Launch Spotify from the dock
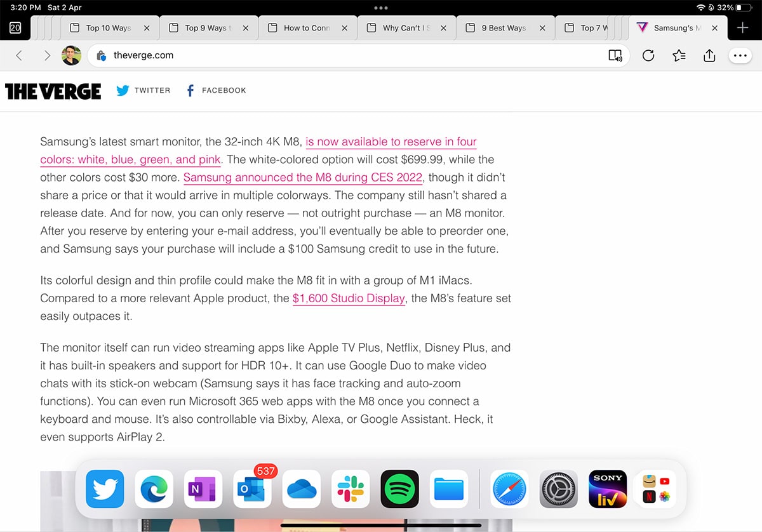This screenshot has height=532, width=762. (400, 489)
